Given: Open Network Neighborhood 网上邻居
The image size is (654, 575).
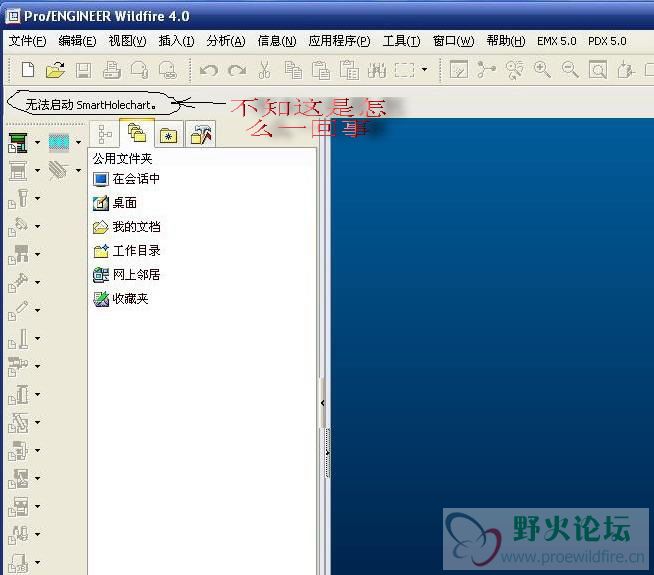Looking at the screenshot, I should pos(126,275).
